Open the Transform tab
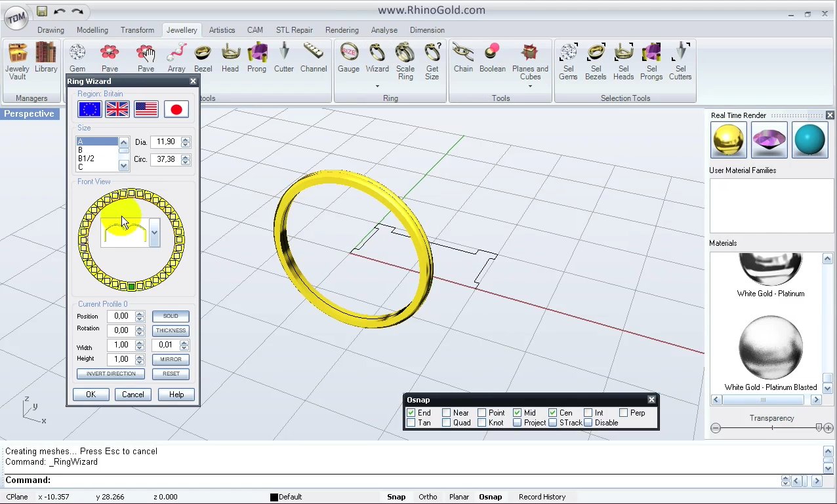The width and height of the screenshot is (837, 504). point(137,30)
